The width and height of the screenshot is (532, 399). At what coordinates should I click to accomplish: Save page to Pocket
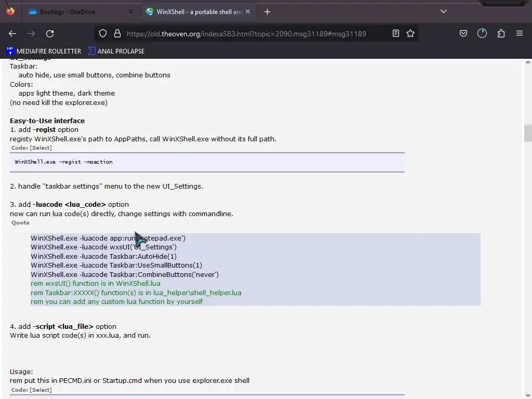pos(463,34)
